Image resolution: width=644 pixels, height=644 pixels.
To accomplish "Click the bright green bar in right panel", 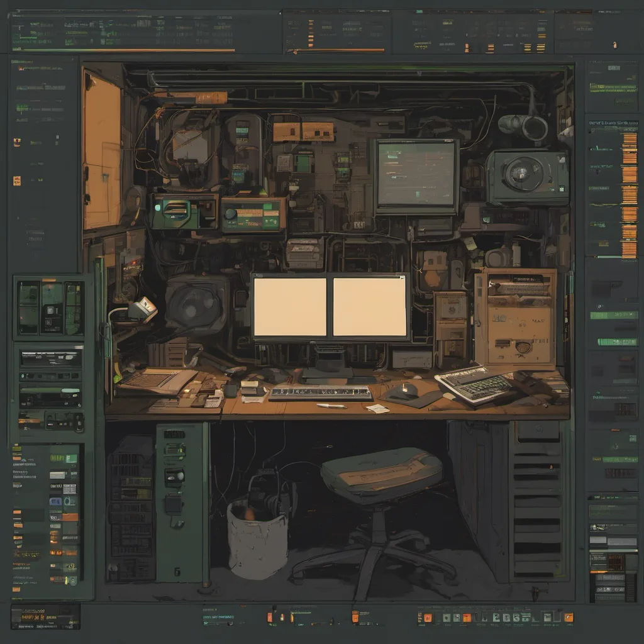I will (613, 315).
